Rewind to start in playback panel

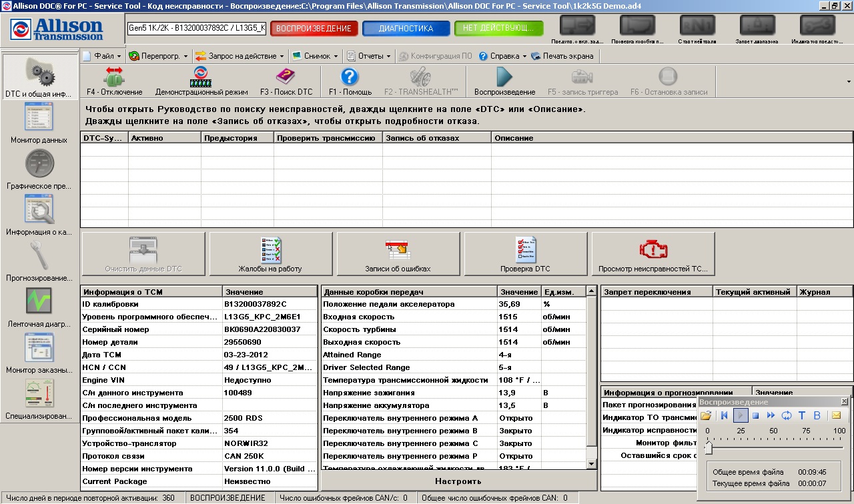click(725, 415)
